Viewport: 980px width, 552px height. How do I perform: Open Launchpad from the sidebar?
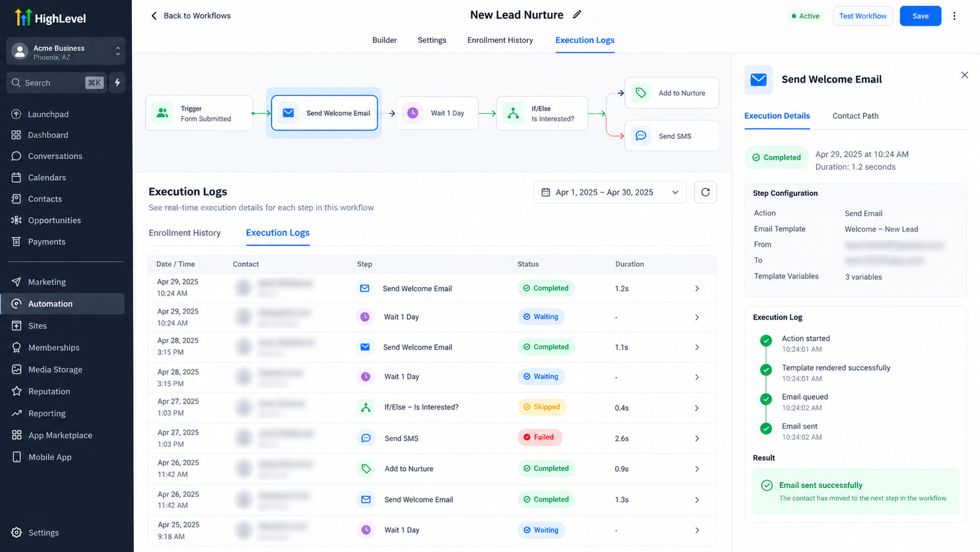click(x=48, y=114)
